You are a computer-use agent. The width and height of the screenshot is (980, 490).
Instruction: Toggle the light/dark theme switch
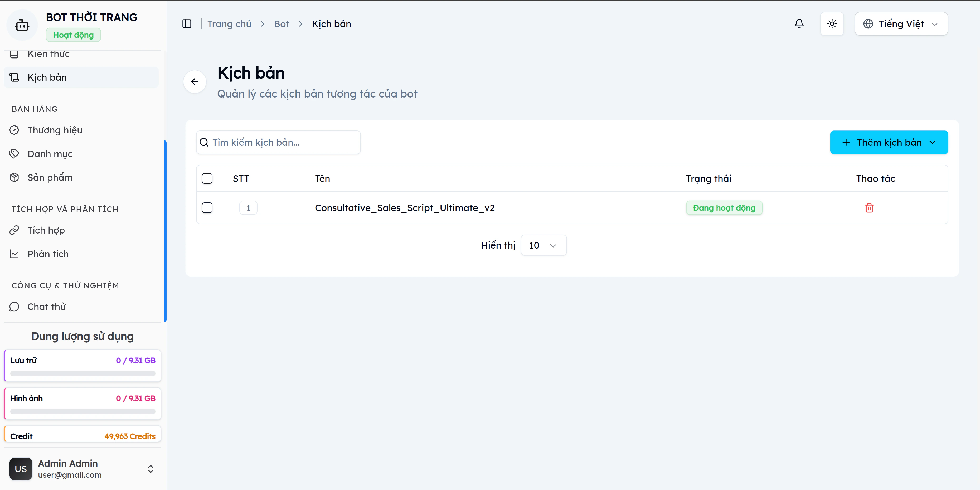tap(832, 23)
